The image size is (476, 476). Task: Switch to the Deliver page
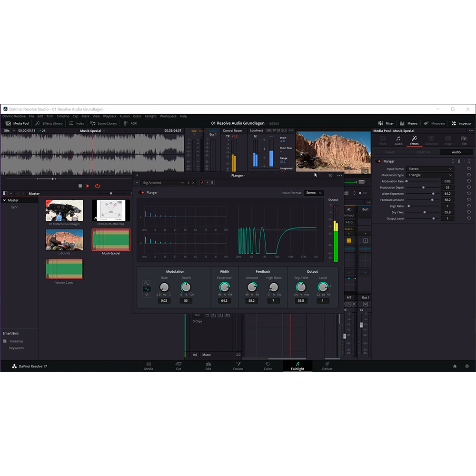click(x=327, y=366)
